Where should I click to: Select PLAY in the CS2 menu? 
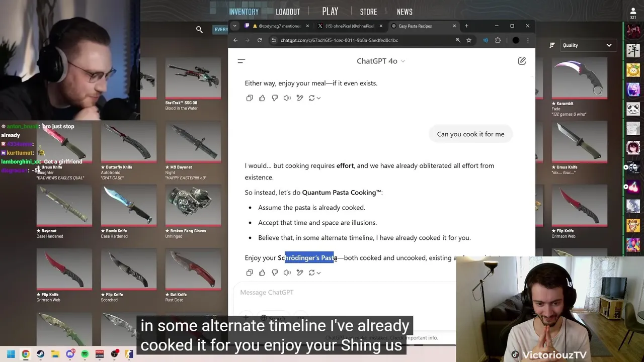(x=330, y=11)
